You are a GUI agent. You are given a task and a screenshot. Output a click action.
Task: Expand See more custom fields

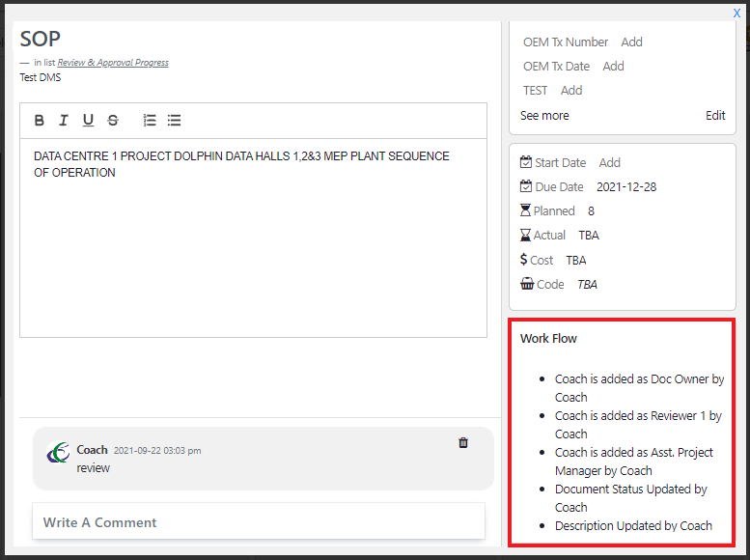[544, 115]
